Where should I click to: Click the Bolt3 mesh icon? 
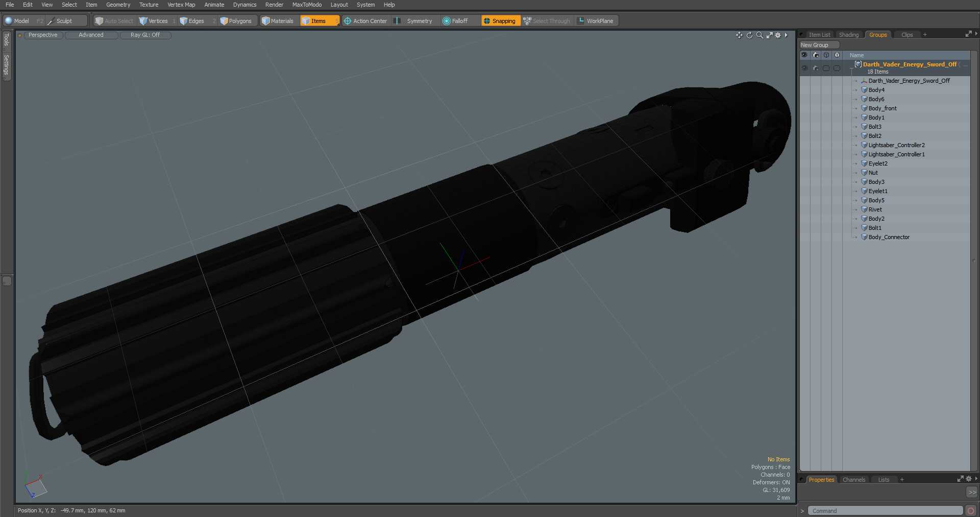click(x=864, y=127)
